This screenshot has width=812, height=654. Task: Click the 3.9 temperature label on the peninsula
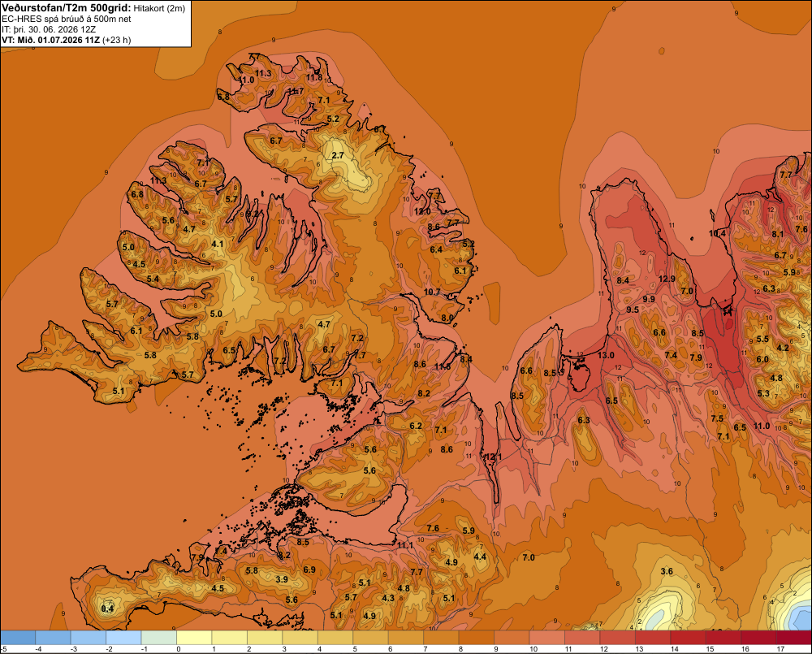click(282, 579)
